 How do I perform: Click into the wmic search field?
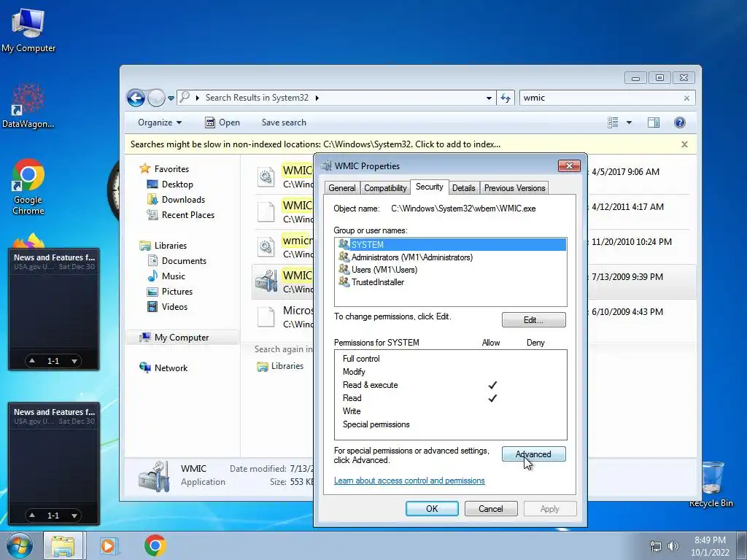click(x=600, y=98)
